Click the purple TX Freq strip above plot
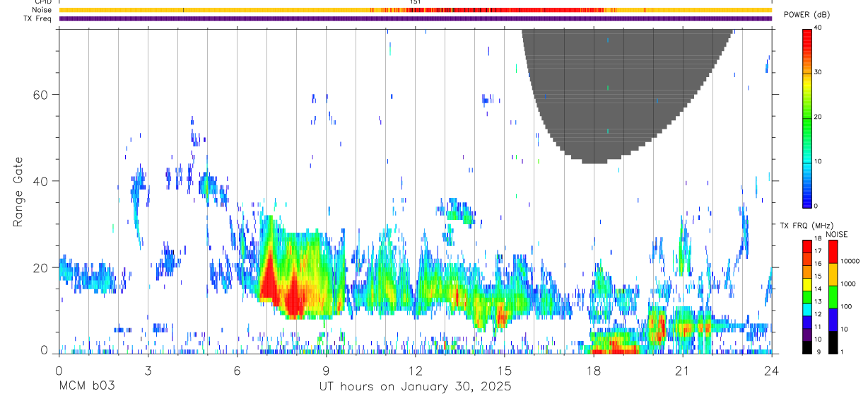Screen dimensions: 868x401 point(416,18)
